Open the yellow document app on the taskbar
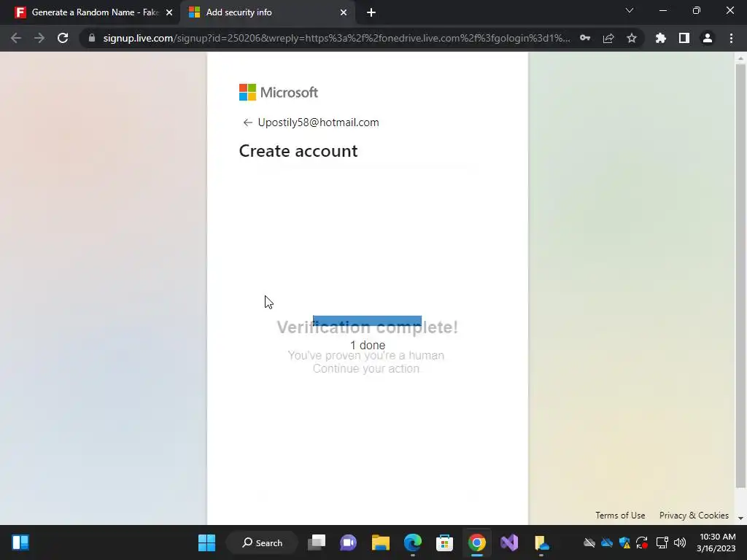 pyautogui.click(x=541, y=542)
